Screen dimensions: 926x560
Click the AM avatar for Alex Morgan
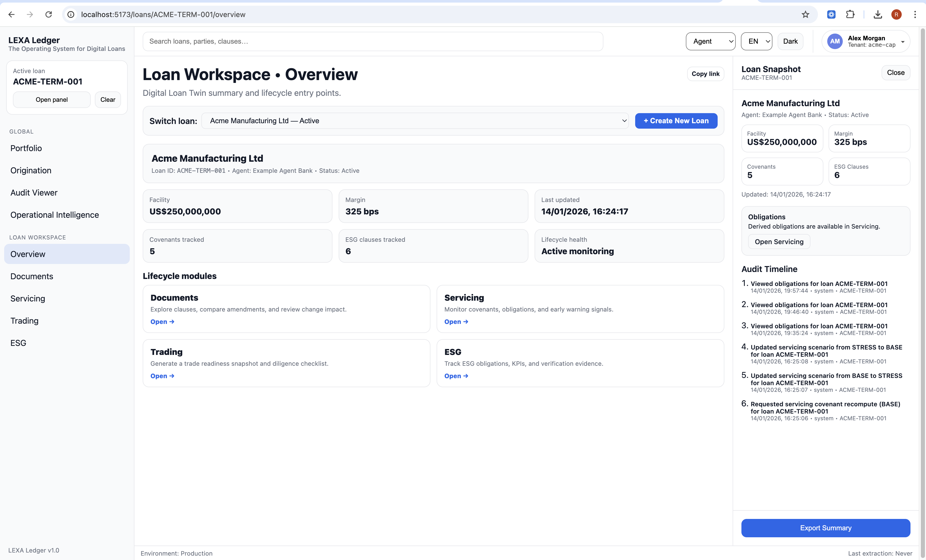835,41
